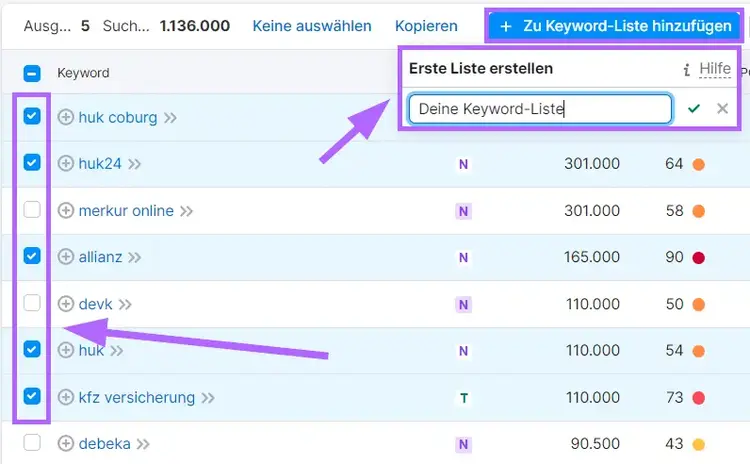Open the devk keyword link
The height and width of the screenshot is (464, 750).
tap(96, 304)
